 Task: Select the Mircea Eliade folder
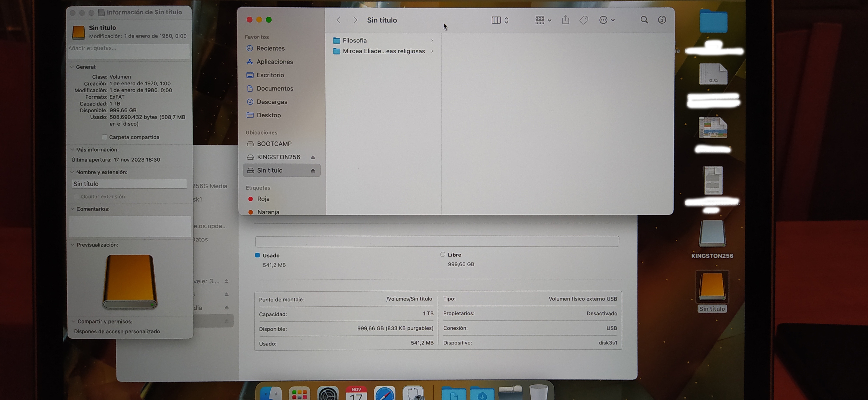tap(383, 51)
